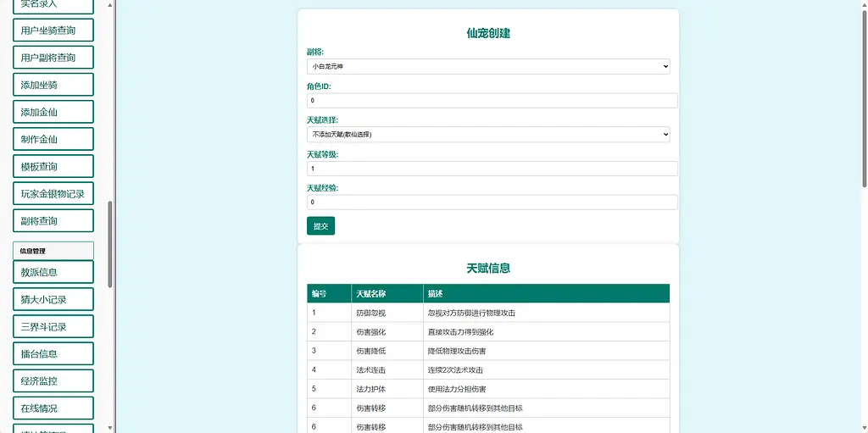
Task: Open 教派信息 in the sidebar
Action: 53,272
